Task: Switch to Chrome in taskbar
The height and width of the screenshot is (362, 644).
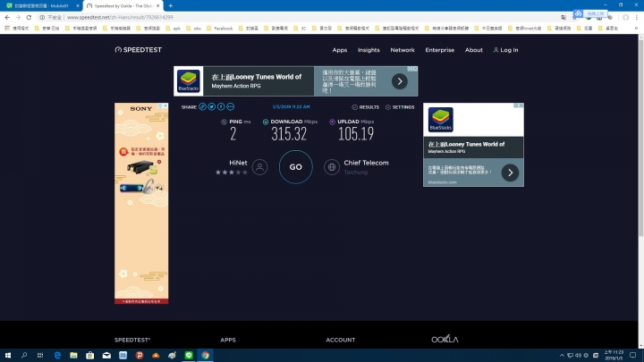Action: click(205, 356)
